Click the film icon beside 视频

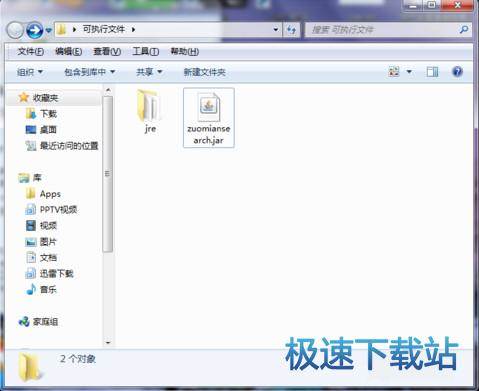31,226
